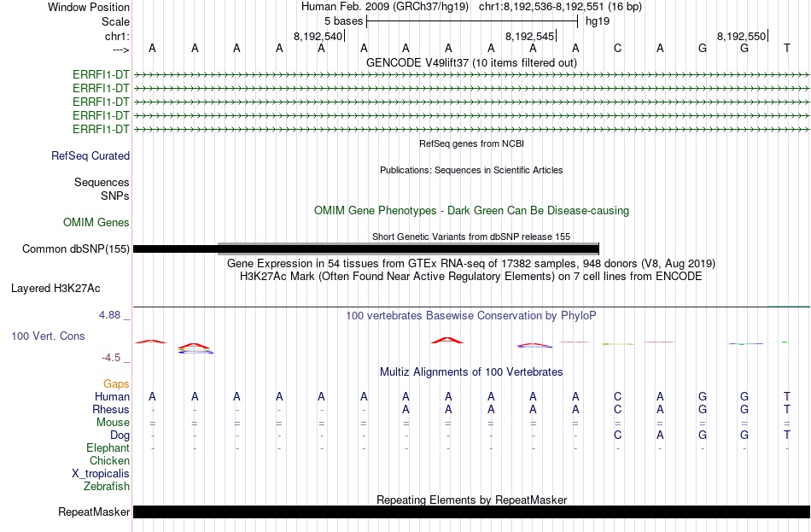Image resolution: width=811 pixels, height=532 pixels.
Task: Open '100 vertebrates Basewise Conservation by PhyloP' title
Action: (x=471, y=316)
